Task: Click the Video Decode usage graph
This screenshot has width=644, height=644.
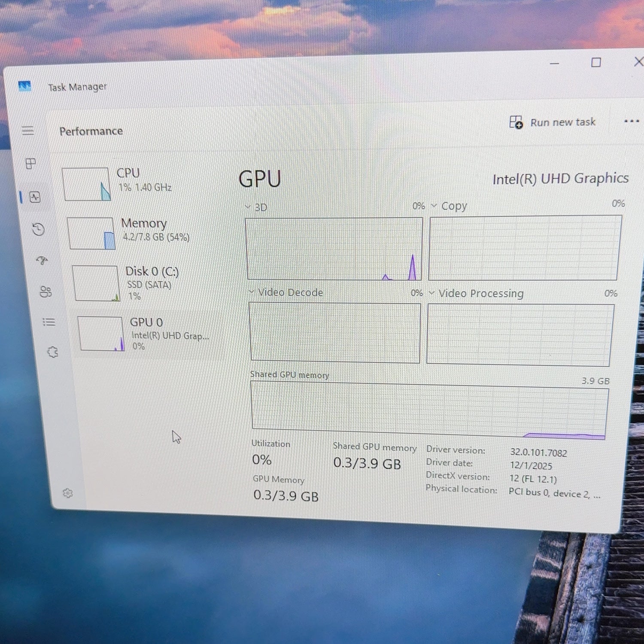Action: coord(335,333)
